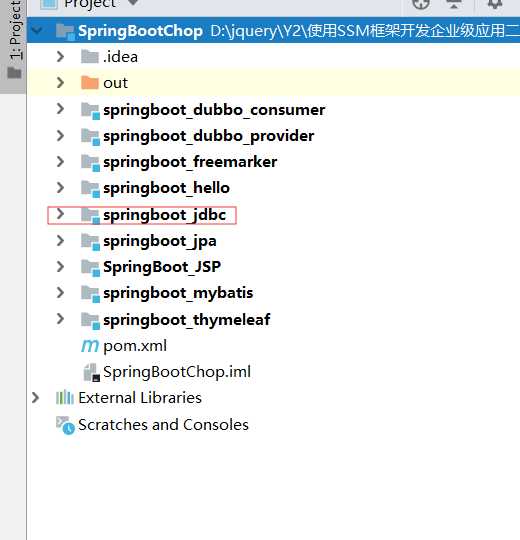
Task: Open the Project view dropdown arrow
Action: (x=133, y=3)
